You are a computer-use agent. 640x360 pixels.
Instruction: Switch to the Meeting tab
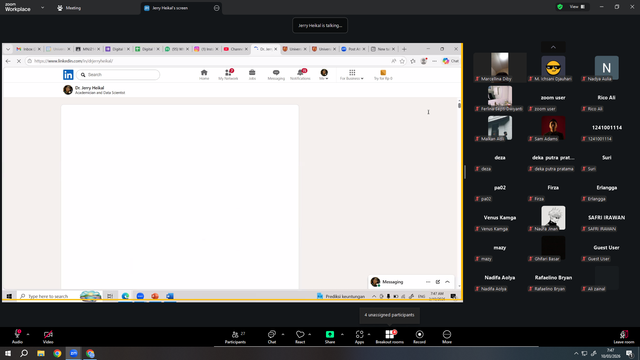click(69, 8)
